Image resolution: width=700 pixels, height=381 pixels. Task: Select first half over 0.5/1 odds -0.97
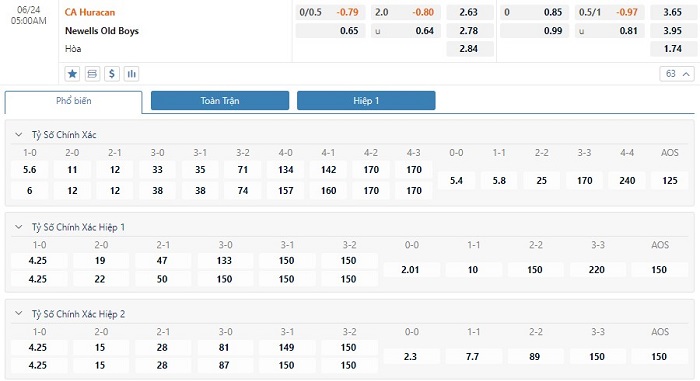(610, 12)
